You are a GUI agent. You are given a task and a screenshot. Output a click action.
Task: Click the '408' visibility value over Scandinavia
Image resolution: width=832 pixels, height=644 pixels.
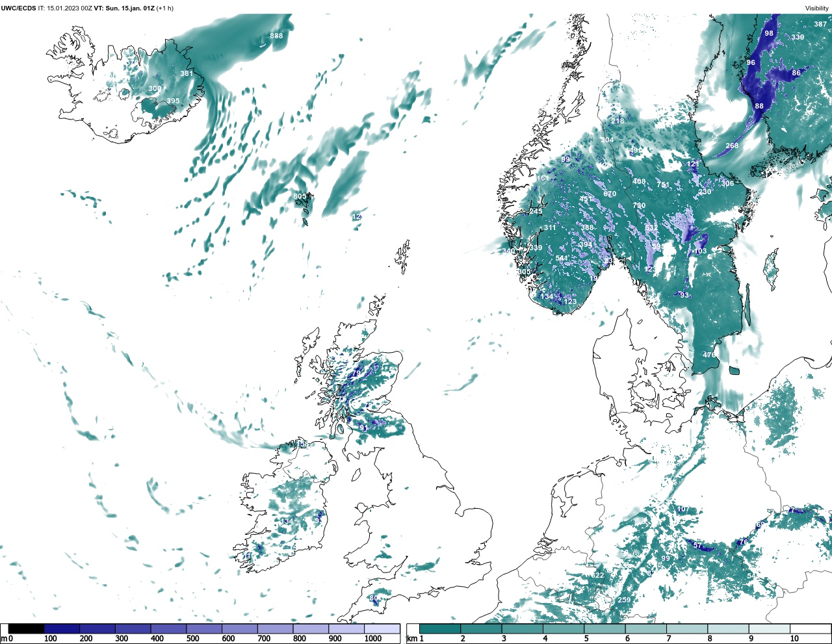click(640, 181)
